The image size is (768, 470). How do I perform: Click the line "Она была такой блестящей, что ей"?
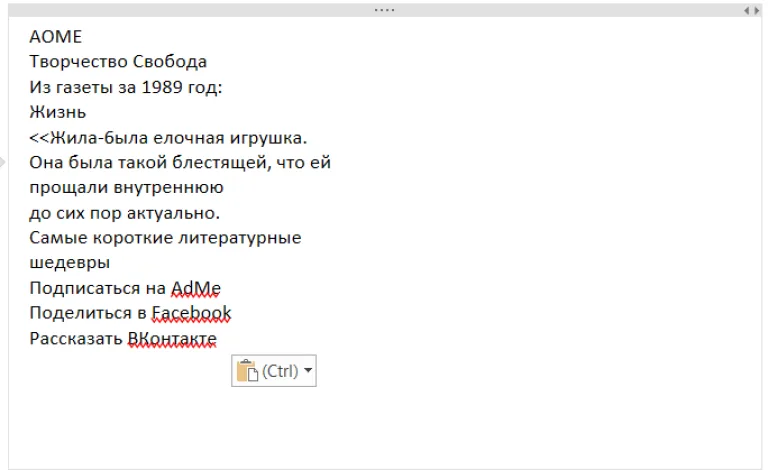click(180, 163)
